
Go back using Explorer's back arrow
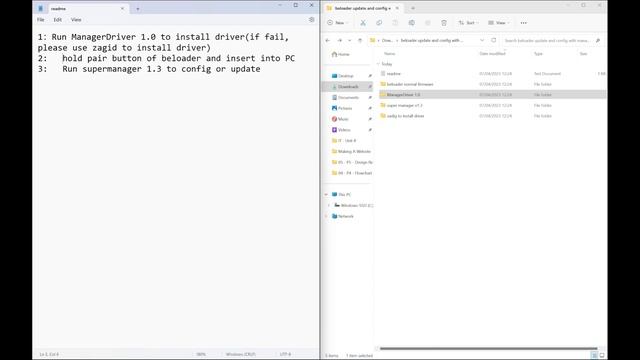(x=328, y=40)
